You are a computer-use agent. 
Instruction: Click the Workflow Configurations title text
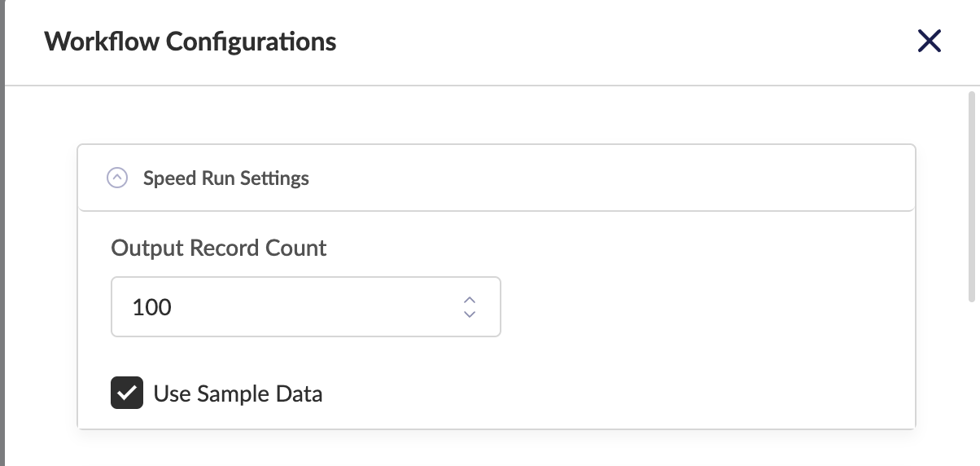coord(190,42)
